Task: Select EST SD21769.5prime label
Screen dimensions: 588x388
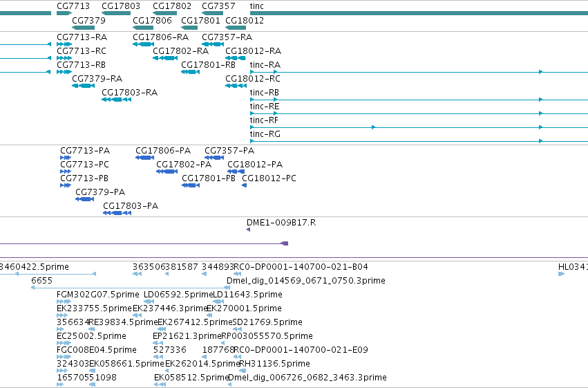Action: [267, 323]
